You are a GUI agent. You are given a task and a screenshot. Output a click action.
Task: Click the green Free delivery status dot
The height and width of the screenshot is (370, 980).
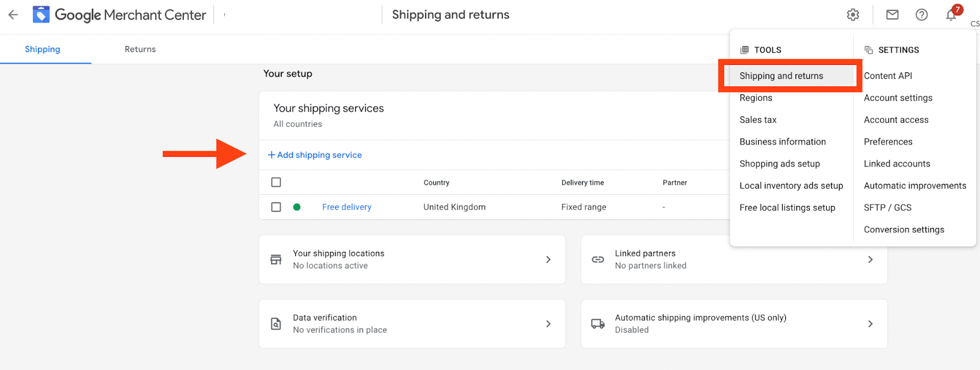[x=297, y=207]
